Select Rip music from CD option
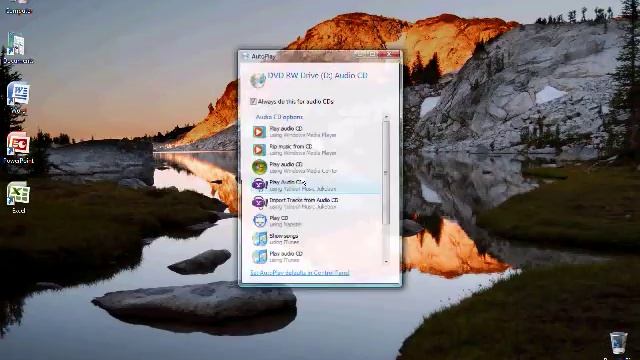 click(x=316, y=149)
